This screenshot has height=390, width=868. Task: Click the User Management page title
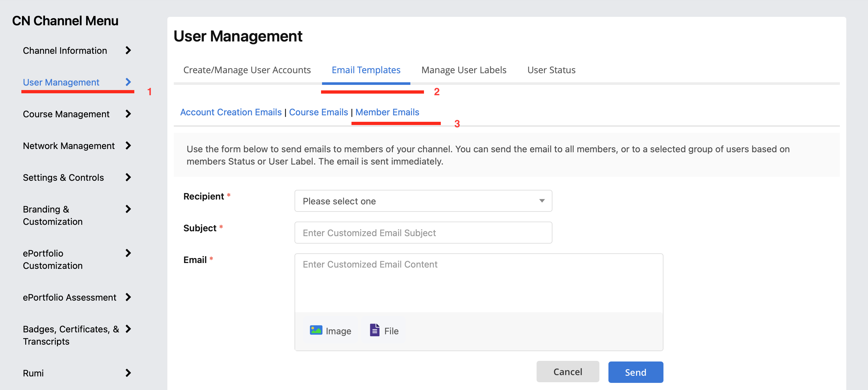pos(238,36)
